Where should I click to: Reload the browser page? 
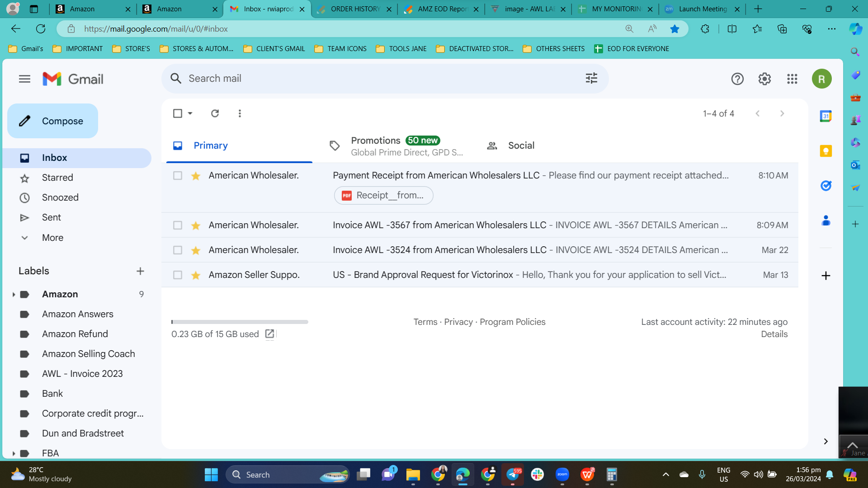pos(41,29)
